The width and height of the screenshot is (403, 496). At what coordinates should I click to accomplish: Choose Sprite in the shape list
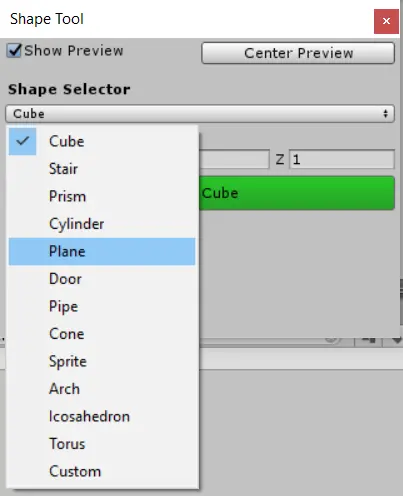(x=102, y=361)
